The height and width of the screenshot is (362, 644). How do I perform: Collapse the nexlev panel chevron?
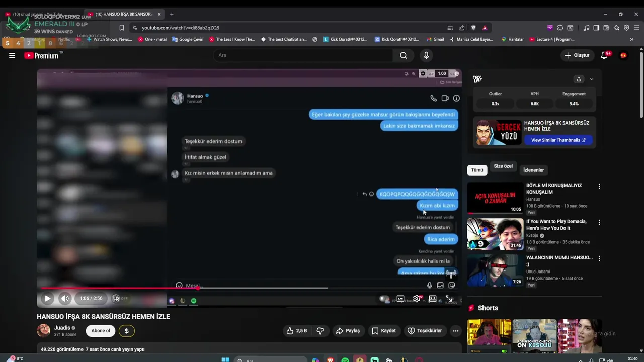[591, 79]
